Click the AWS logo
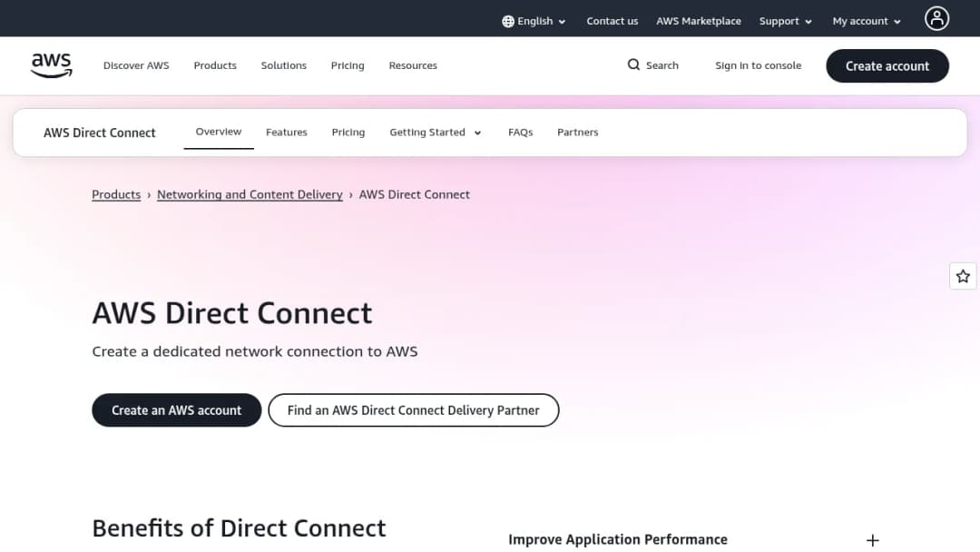The image size is (980, 552). point(51,65)
